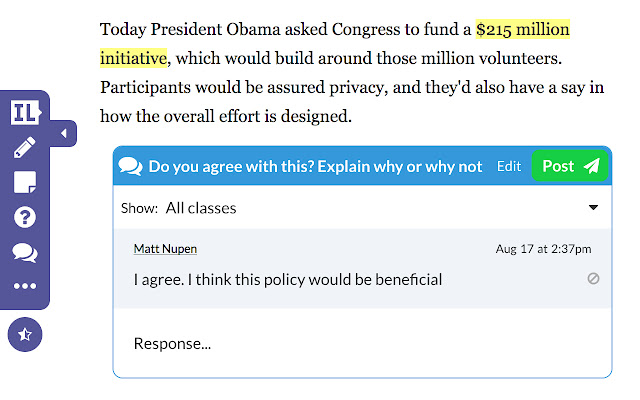The width and height of the screenshot is (640, 400).
Task: Click the Edit link in question header
Action: (x=509, y=166)
